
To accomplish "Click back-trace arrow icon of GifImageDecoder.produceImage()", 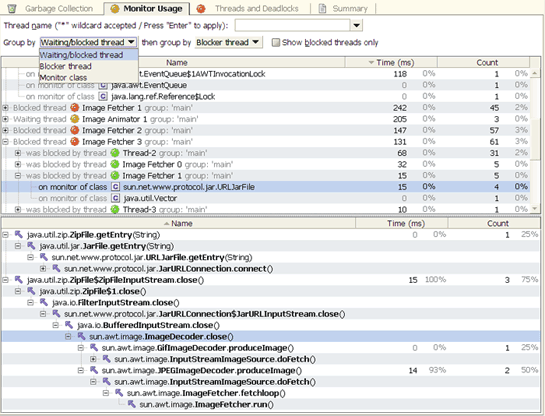I will tap(94, 348).
